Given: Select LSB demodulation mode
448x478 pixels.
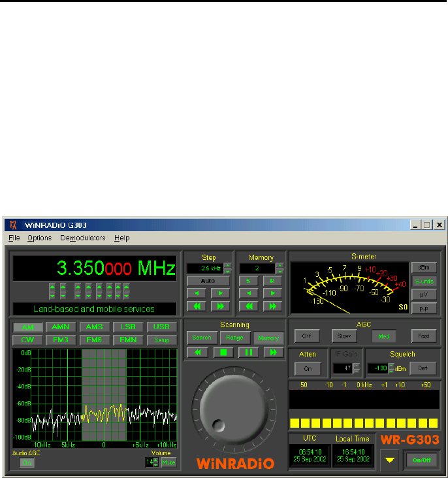Looking at the screenshot, I should pyautogui.click(x=128, y=327).
